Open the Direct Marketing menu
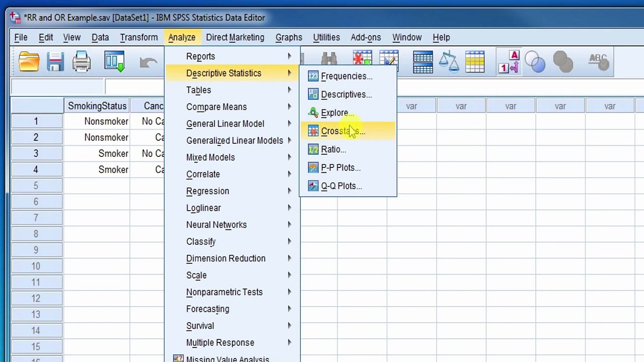 click(235, 37)
